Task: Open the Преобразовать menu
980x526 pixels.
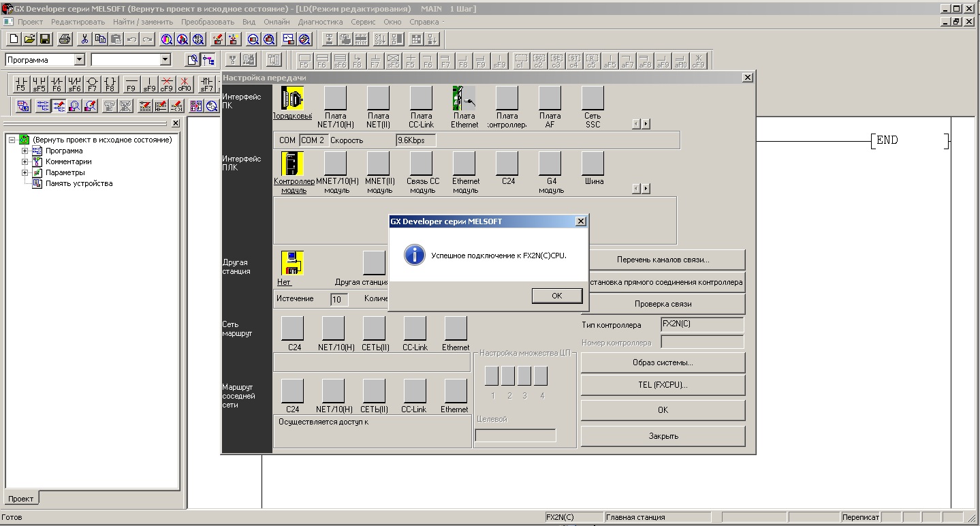Action: click(x=208, y=22)
